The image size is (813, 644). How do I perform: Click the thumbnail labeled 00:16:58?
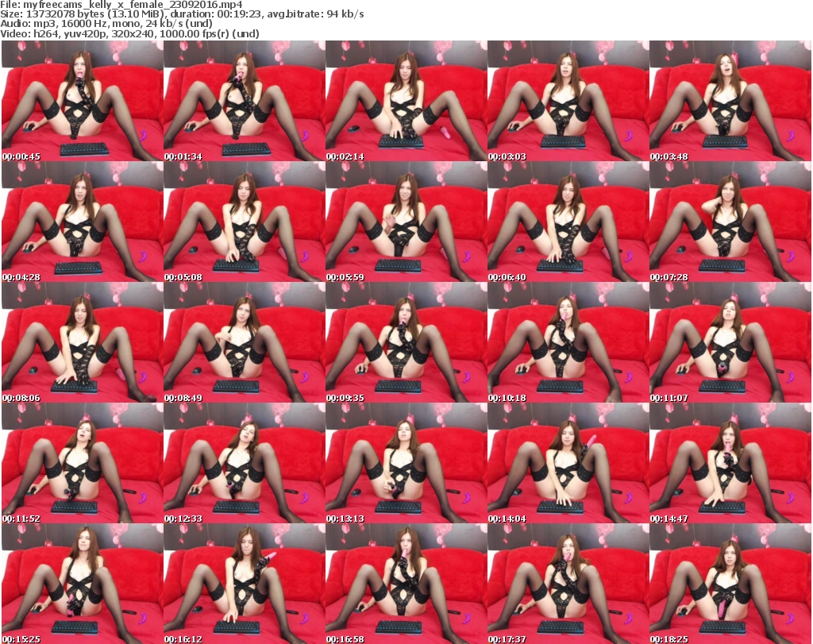(406, 584)
